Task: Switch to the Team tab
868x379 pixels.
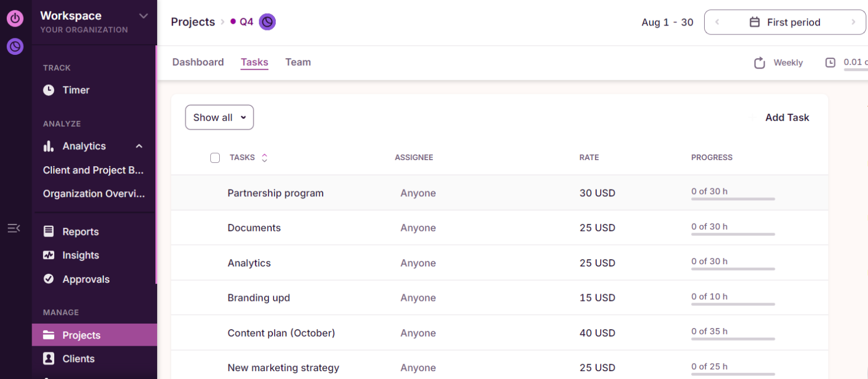Action: (x=298, y=62)
